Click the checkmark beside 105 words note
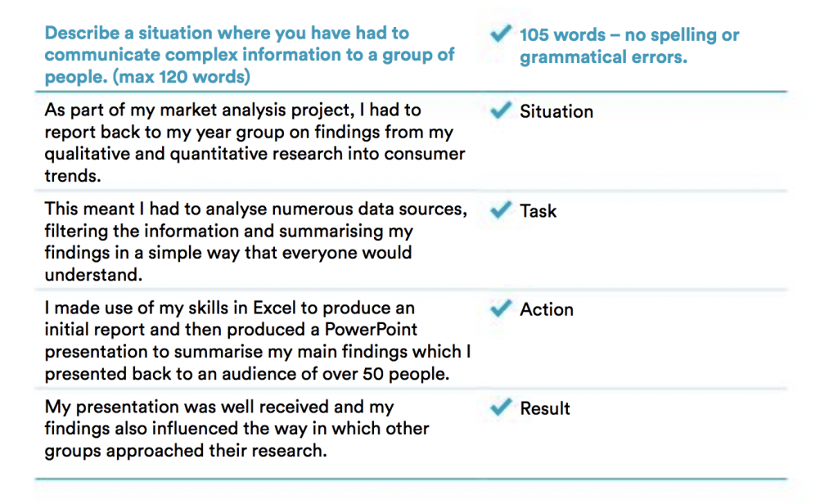Image resolution: width=838 pixels, height=504 pixels. coord(500,34)
